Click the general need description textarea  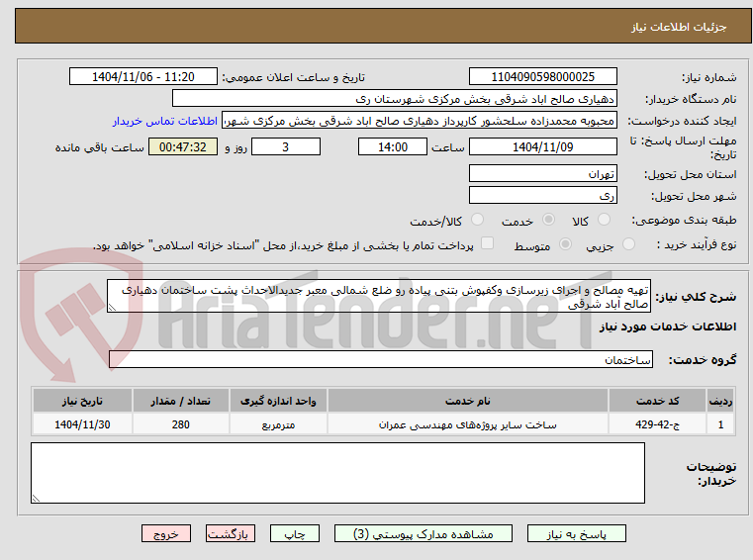tap(379, 297)
